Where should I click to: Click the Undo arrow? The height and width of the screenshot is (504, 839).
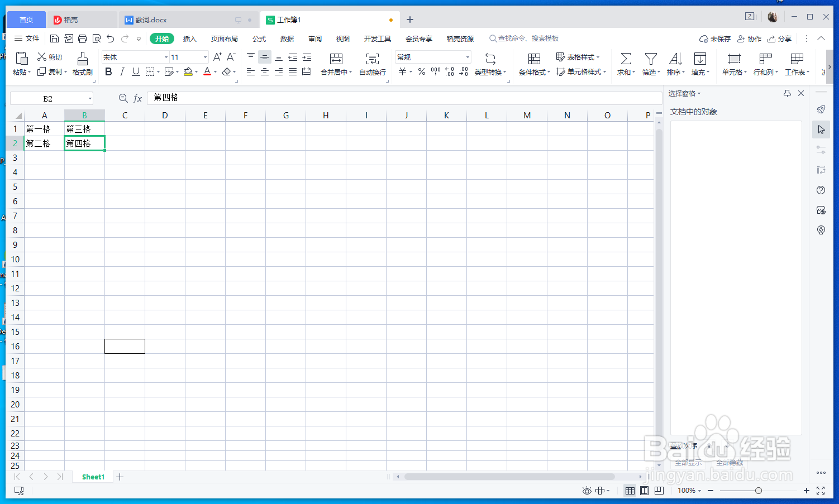tap(111, 39)
